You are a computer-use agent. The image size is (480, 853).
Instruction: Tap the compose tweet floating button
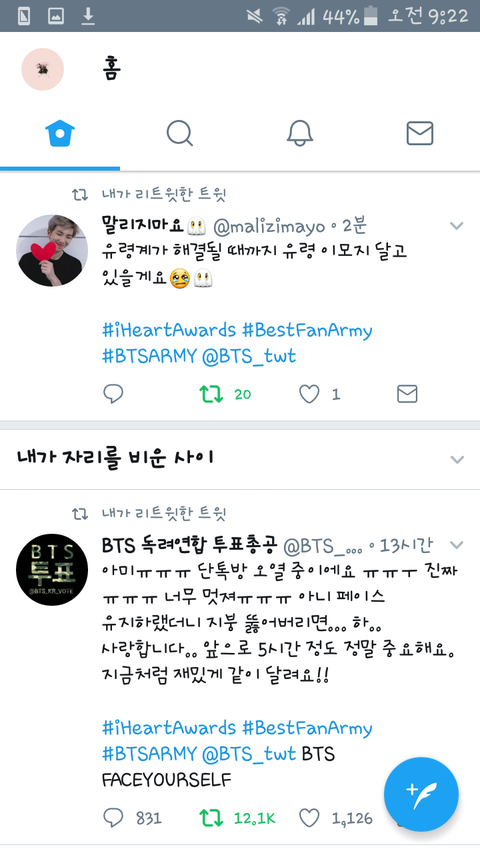click(x=421, y=795)
